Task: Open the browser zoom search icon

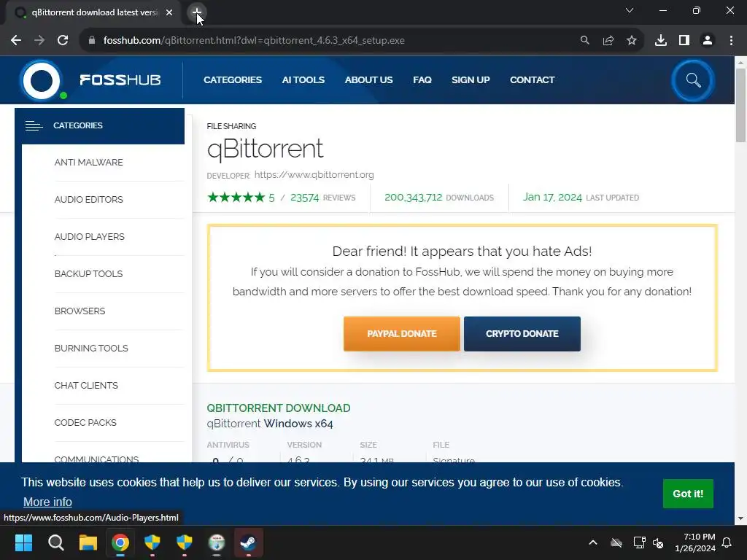Action: [584, 41]
